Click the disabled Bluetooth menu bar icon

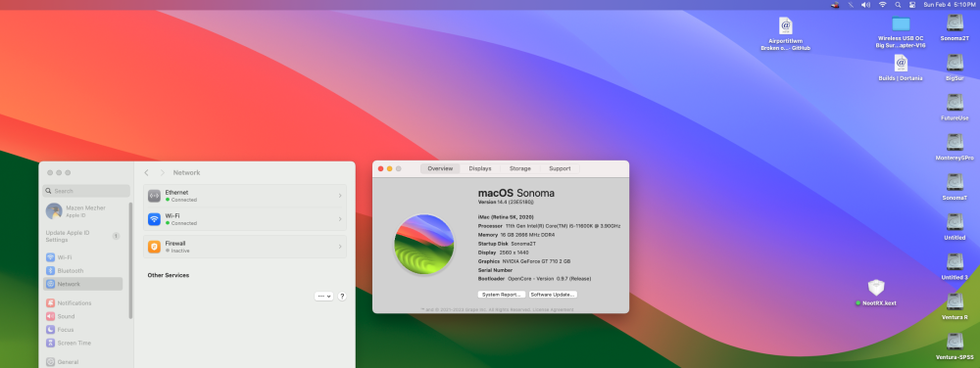(x=850, y=4)
